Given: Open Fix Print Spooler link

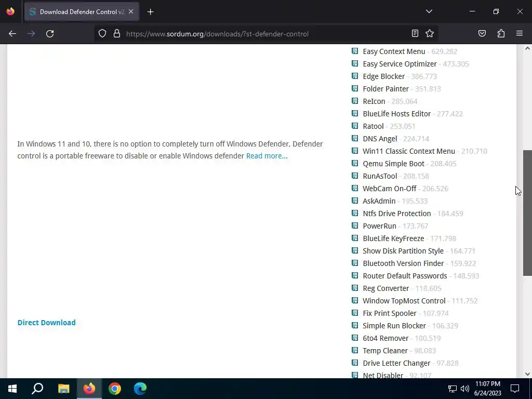Looking at the screenshot, I should point(390,313).
